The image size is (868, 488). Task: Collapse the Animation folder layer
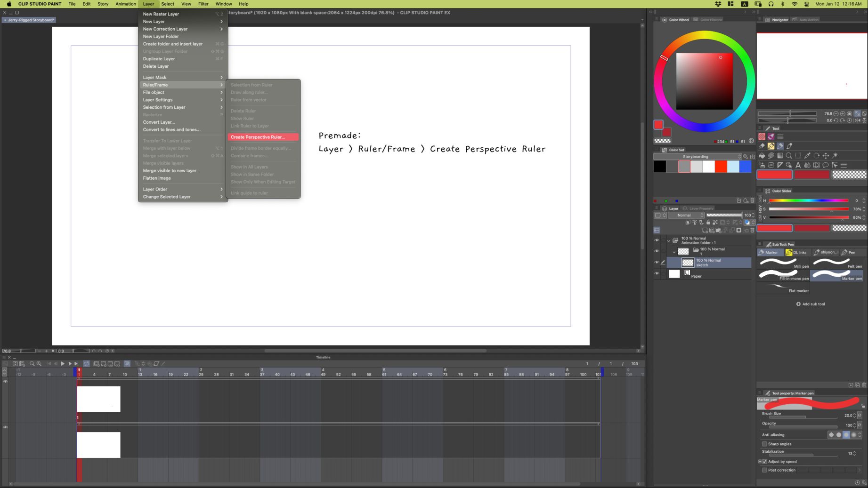(x=668, y=240)
